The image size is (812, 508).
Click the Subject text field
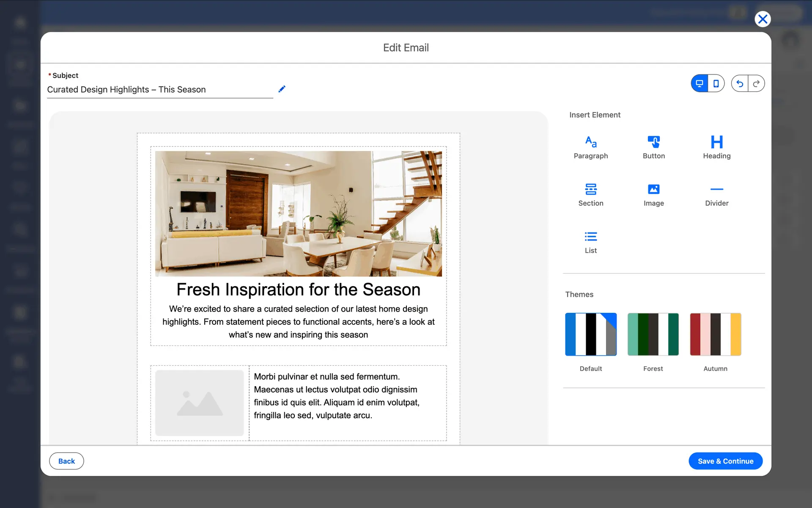[160, 90]
